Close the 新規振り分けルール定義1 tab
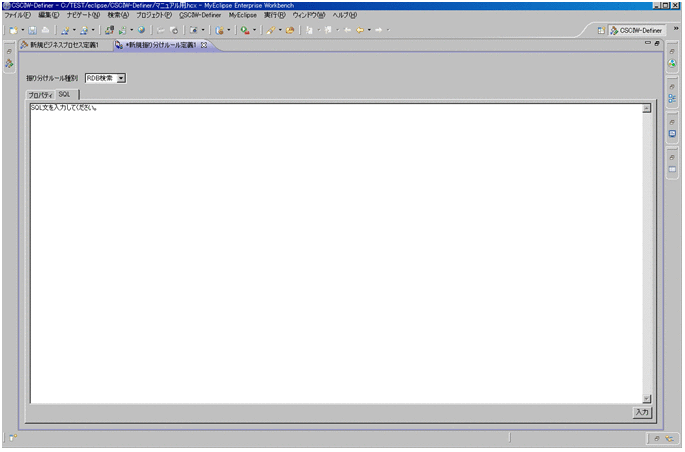Viewport: 685px width, 452px height. (204, 45)
